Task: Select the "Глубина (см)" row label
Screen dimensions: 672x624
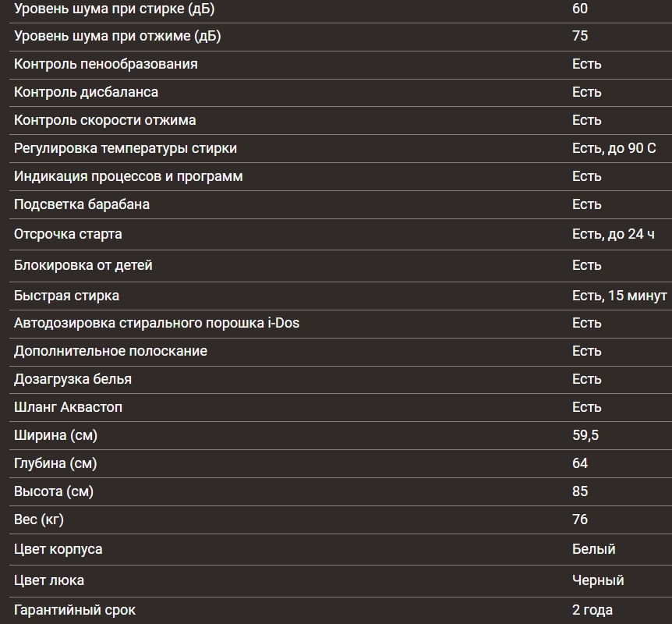Action: pos(55,463)
